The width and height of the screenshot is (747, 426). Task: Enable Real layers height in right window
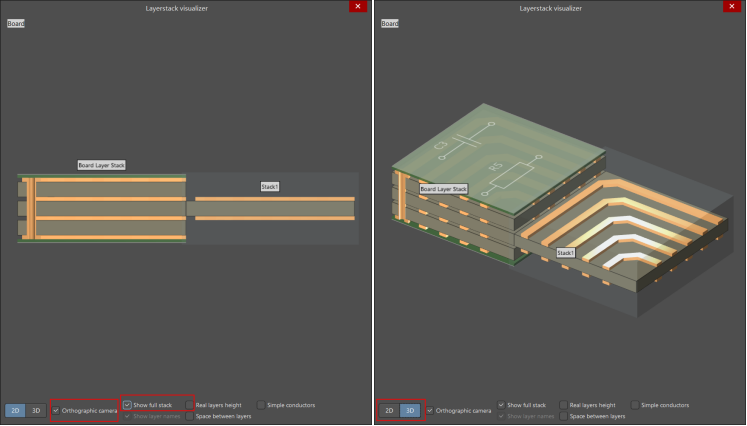(564, 405)
